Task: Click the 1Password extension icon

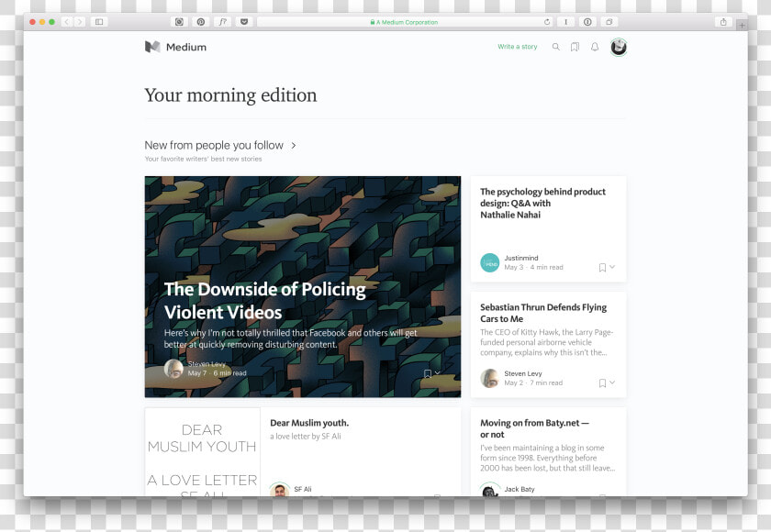Action: (x=587, y=22)
